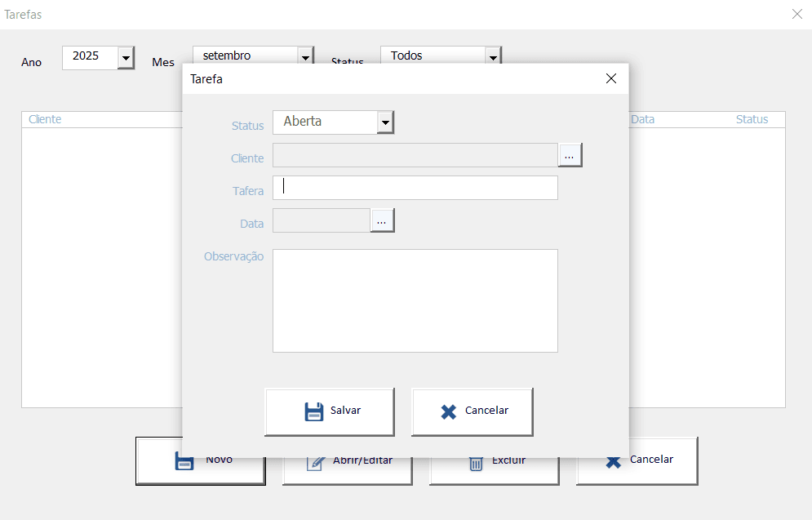Click inside the Observação text area
This screenshot has width=812, height=520.
pyautogui.click(x=415, y=300)
